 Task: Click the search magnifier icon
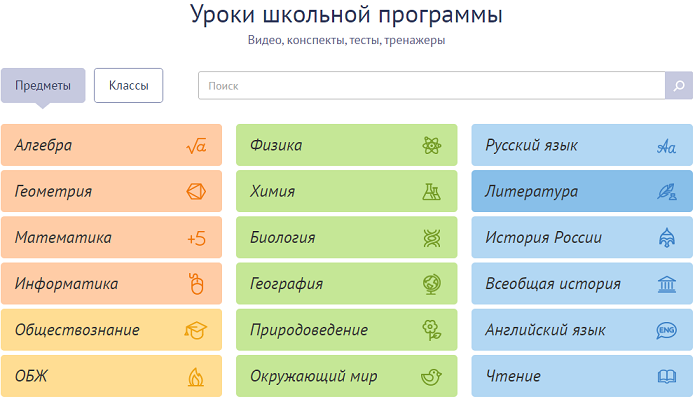679,86
